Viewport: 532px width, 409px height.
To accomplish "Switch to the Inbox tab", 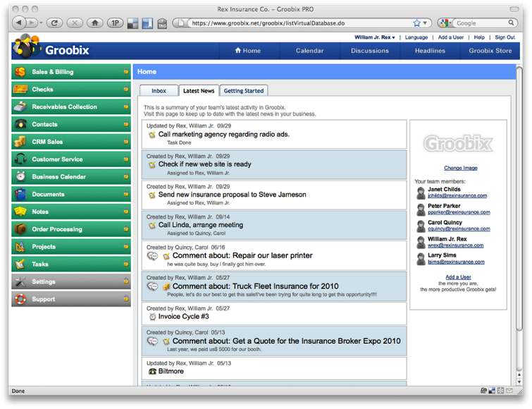I will point(159,91).
